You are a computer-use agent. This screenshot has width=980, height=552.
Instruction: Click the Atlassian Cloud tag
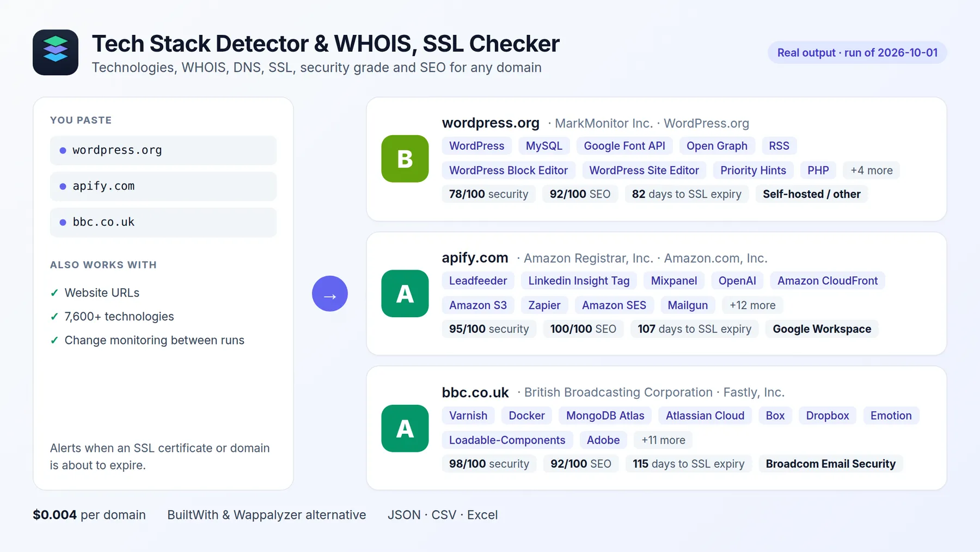tap(705, 416)
